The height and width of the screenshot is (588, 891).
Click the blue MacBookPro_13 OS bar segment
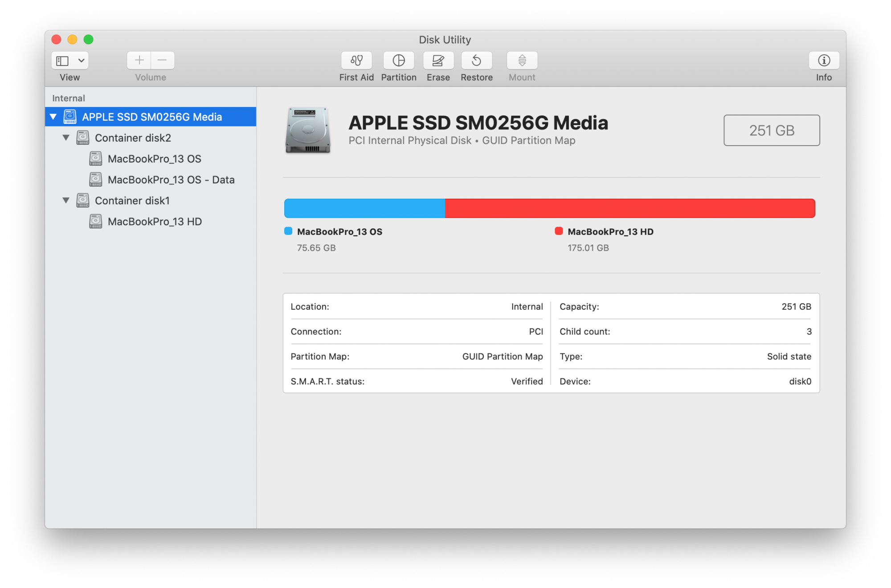(364, 208)
